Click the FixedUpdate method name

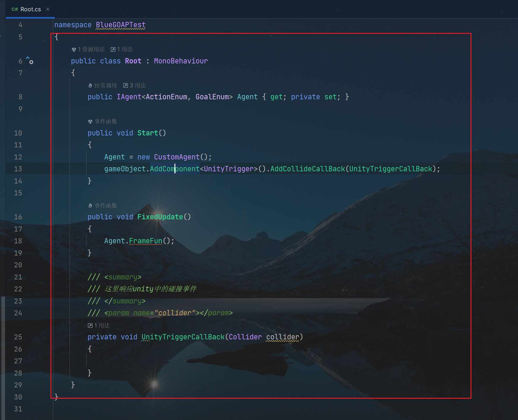coord(160,217)
